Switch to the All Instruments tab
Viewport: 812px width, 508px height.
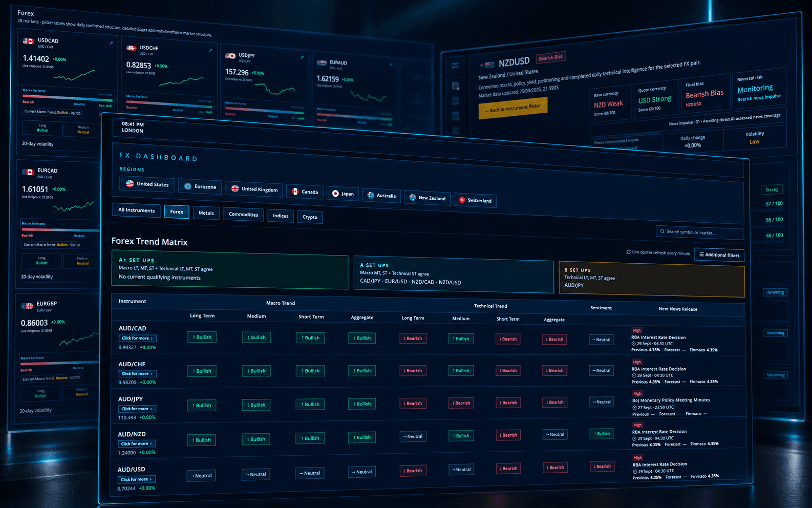pos(136,210)
